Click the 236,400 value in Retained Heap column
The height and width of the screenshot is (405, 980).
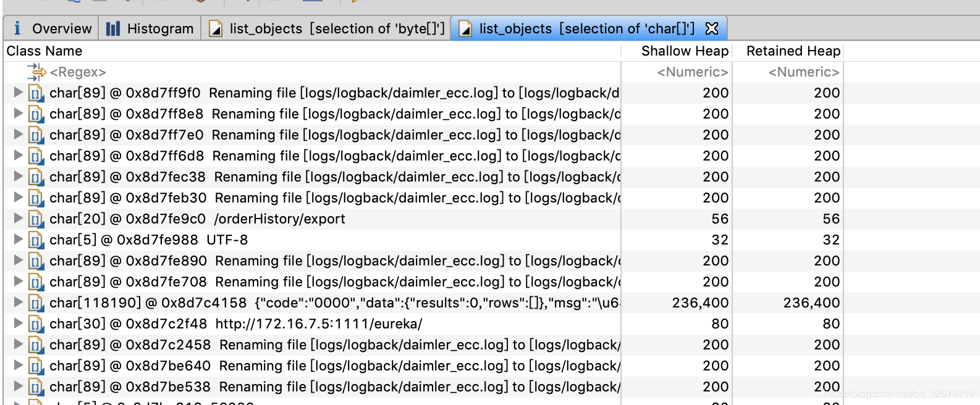811,303
